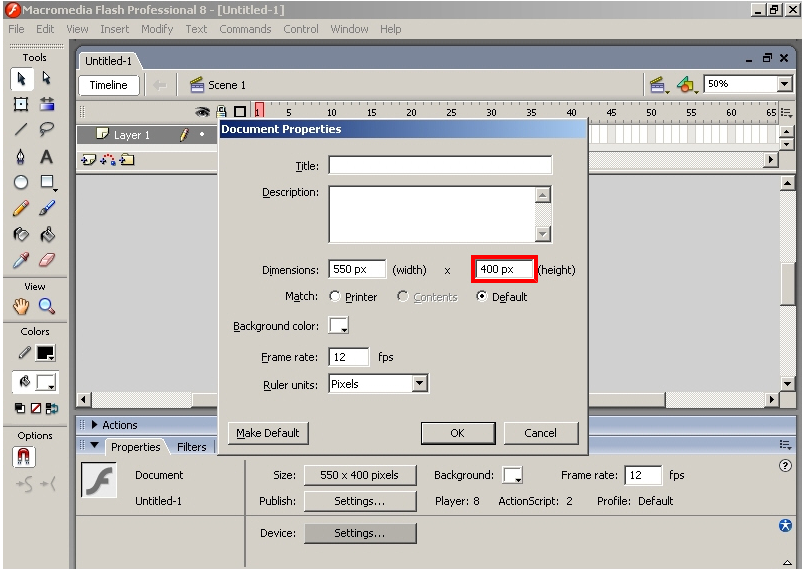Viewport: 802px width, 569px height.
Task: Click the Swap Colors icon
Action: [52, 408]
